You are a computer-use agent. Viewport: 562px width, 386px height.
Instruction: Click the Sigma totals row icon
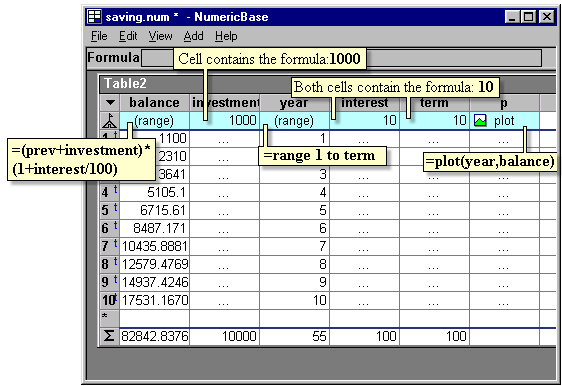pyautogui.click(x=109, y=336)
